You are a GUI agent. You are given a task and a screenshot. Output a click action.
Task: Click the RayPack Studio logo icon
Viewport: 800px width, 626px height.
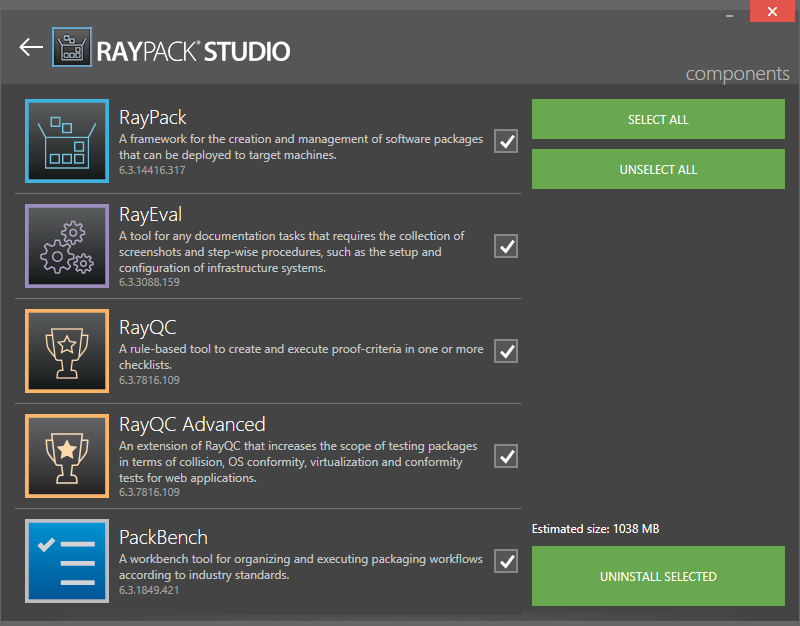click(70, 48)
